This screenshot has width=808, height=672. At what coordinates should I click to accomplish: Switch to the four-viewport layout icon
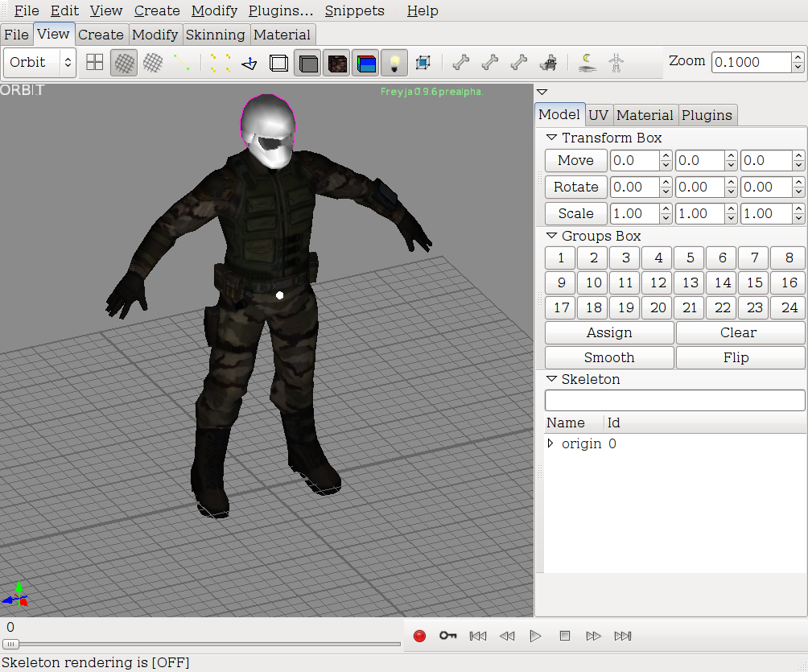(x=95, y=62)
